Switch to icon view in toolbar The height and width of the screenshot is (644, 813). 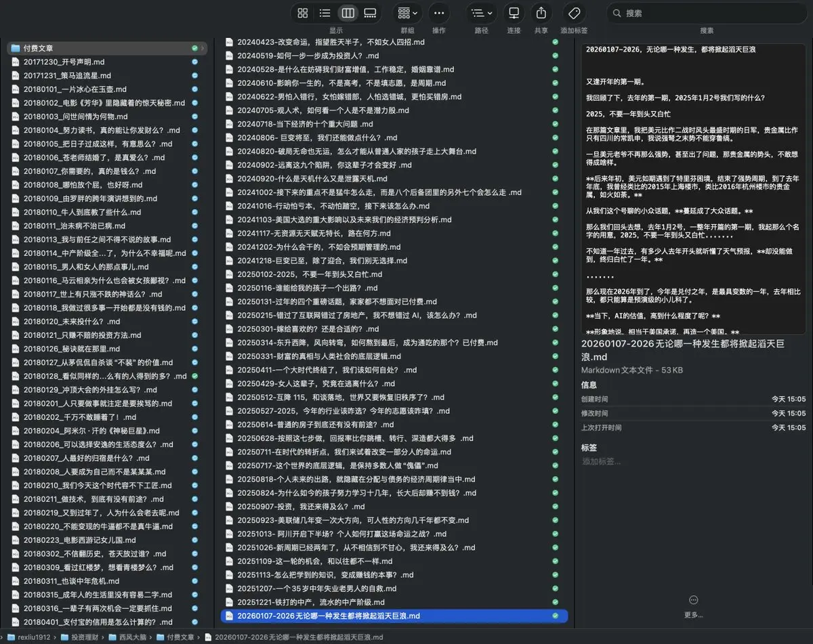(x=303, y=13)
